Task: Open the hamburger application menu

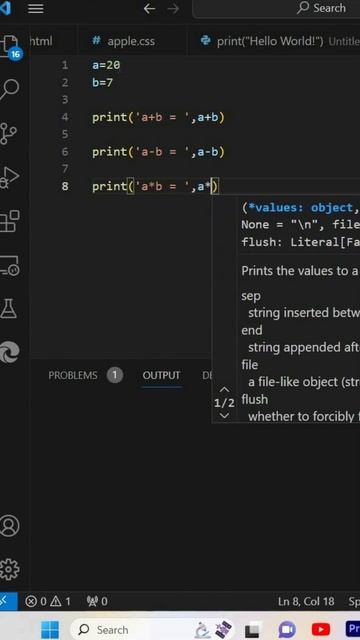Action: click(36, 8)
